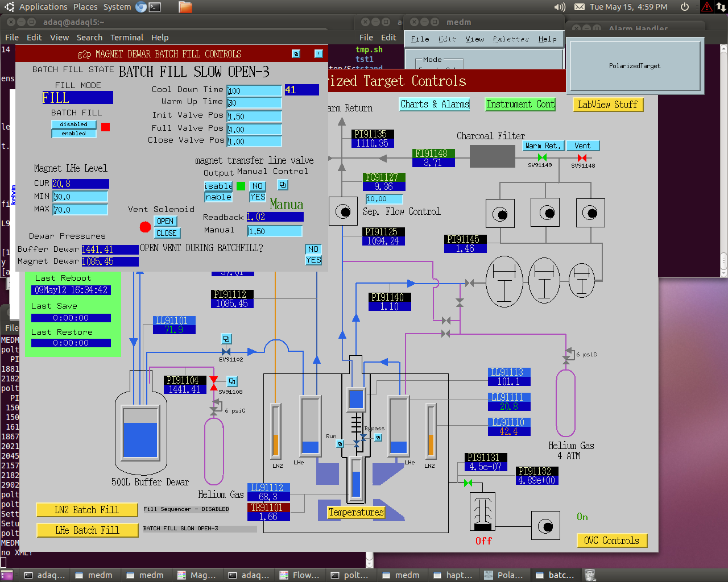Click the mail envelope indicator icon
The width and height of the screenshot is (728, 582).
coord(579,7)
